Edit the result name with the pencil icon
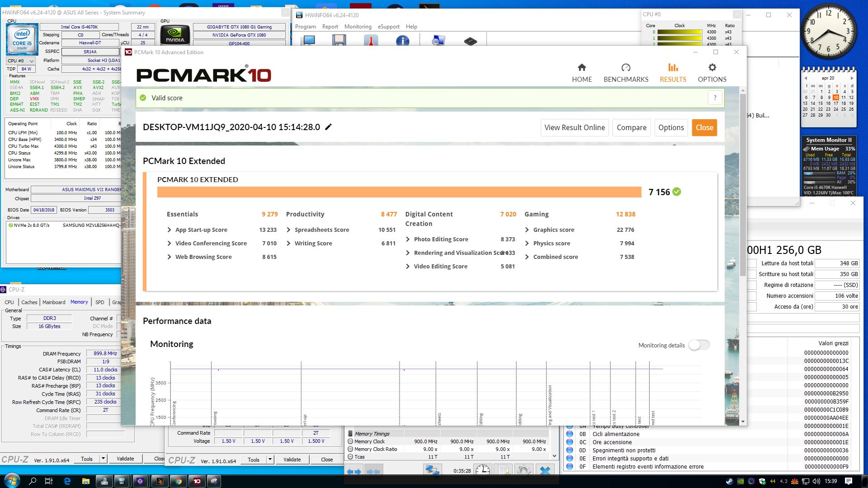The image size is (868, 488). coord(329,127)
